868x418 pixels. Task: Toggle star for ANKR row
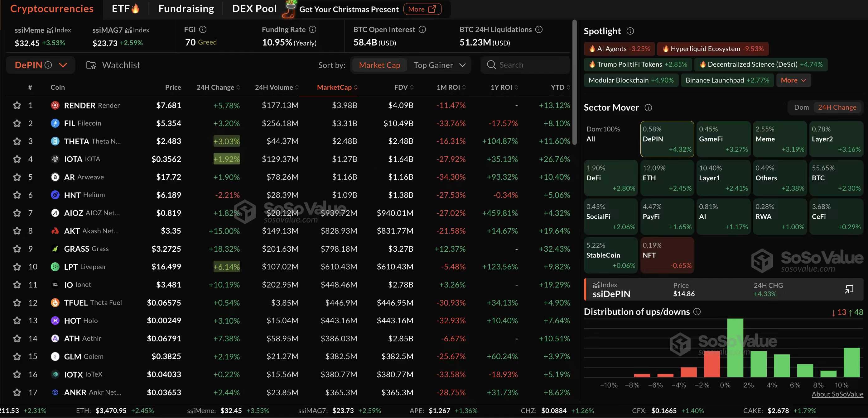pos(17,392)
